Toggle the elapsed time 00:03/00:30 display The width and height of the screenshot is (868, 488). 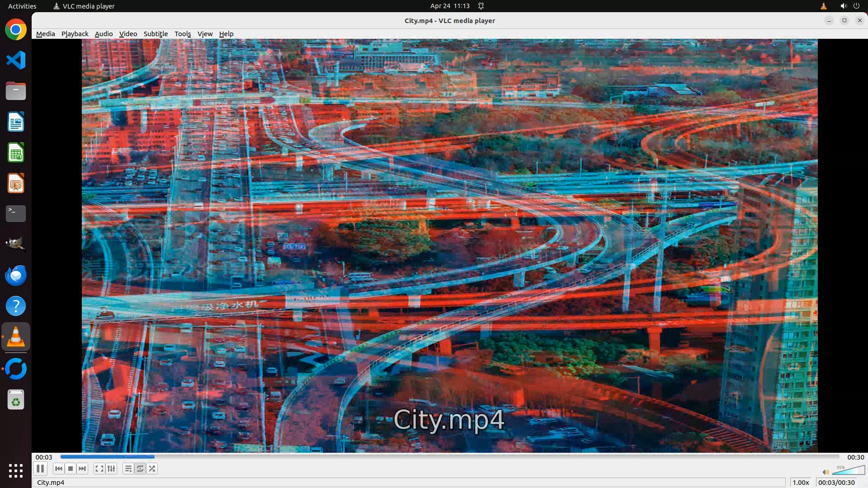[x=836, y=483]
